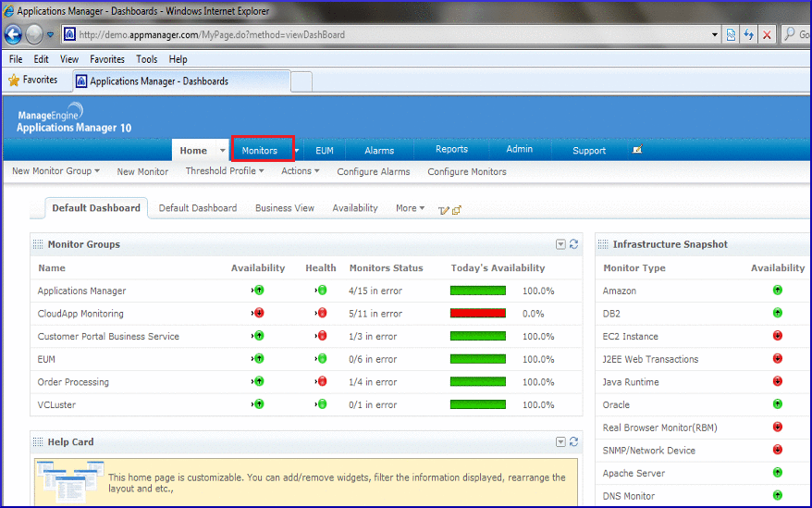The height and width of the screenshot is (508, 812).
Task: Click CloudApp Monitoring health critical icon
Action: [x=321, y=313]
